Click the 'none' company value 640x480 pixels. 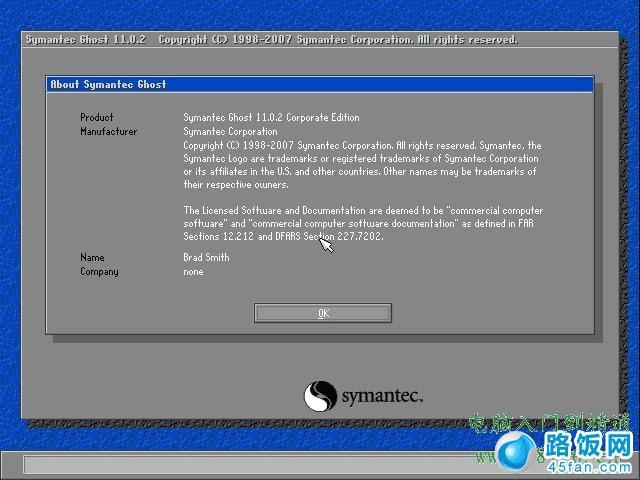point(193,272)
